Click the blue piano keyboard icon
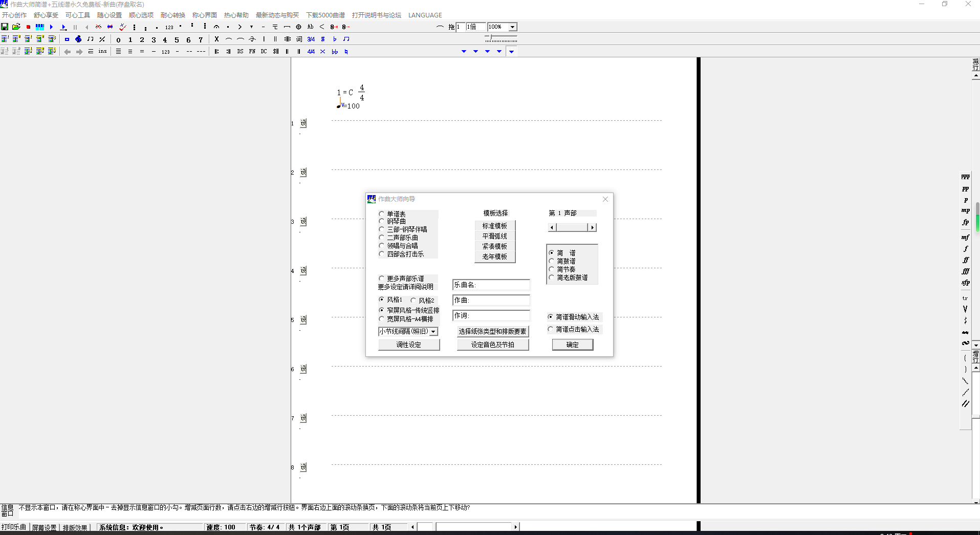Screen dimensions: 980x535 40,27
